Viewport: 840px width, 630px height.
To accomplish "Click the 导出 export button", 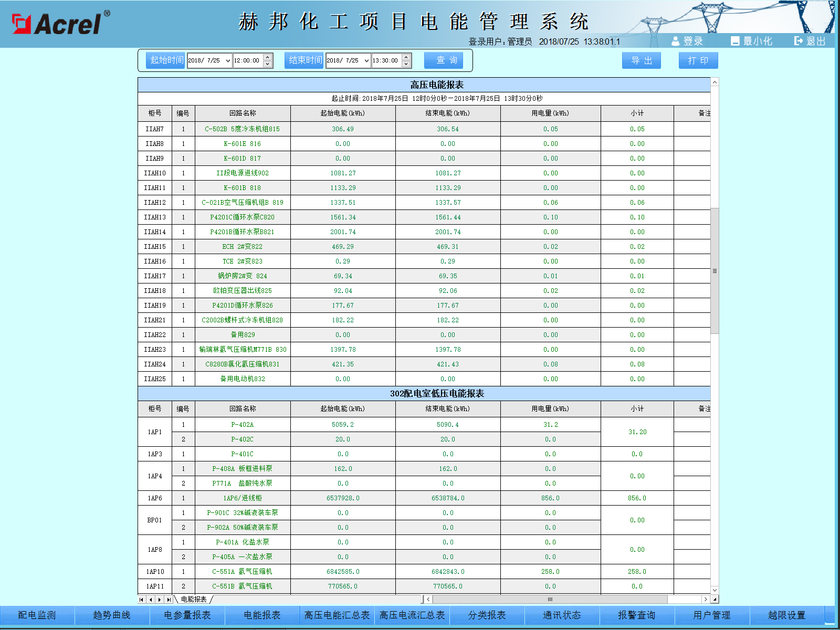I will pyautogui.click(x=642, y=60).
